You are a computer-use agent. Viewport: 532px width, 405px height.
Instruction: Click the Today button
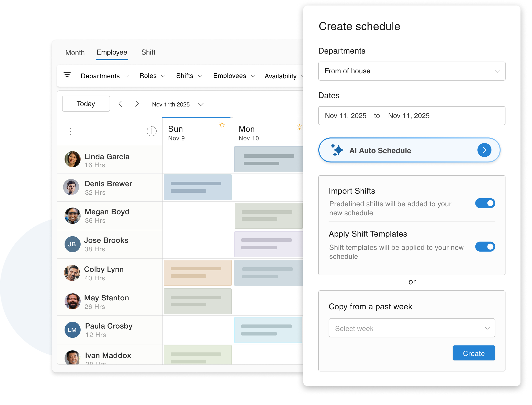click(86, 104)
